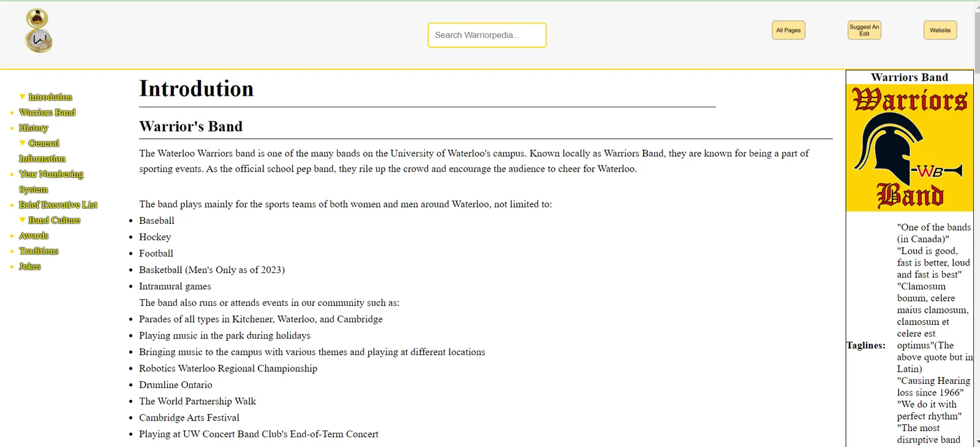Open the All Pages button
The image size is (980, 447).
click(x=788, y=30)
